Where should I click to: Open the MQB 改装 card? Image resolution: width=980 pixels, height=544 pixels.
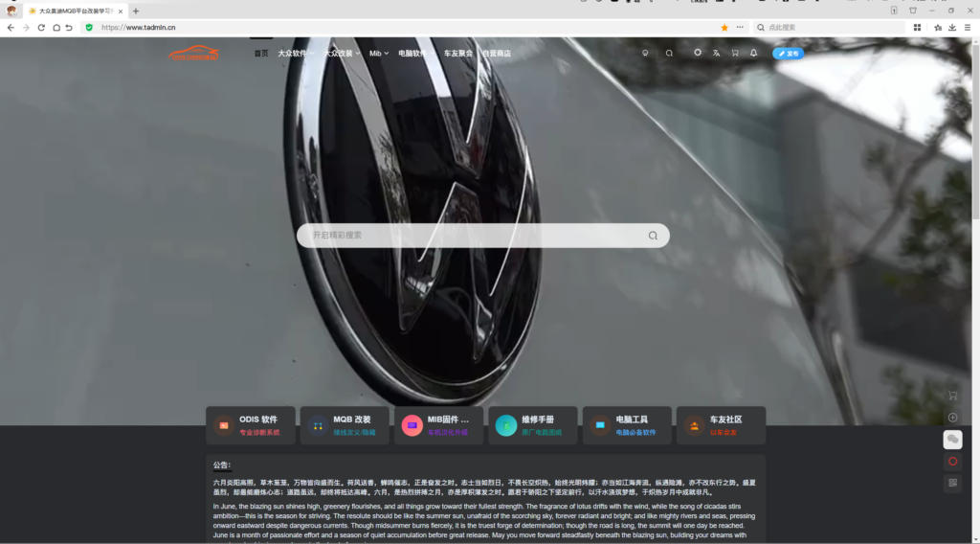click(345, 425)
